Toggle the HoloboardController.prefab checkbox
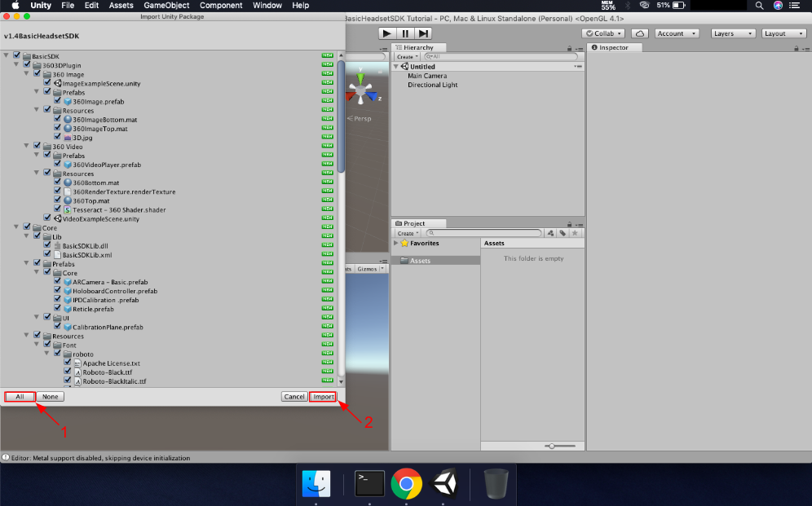 58,290
